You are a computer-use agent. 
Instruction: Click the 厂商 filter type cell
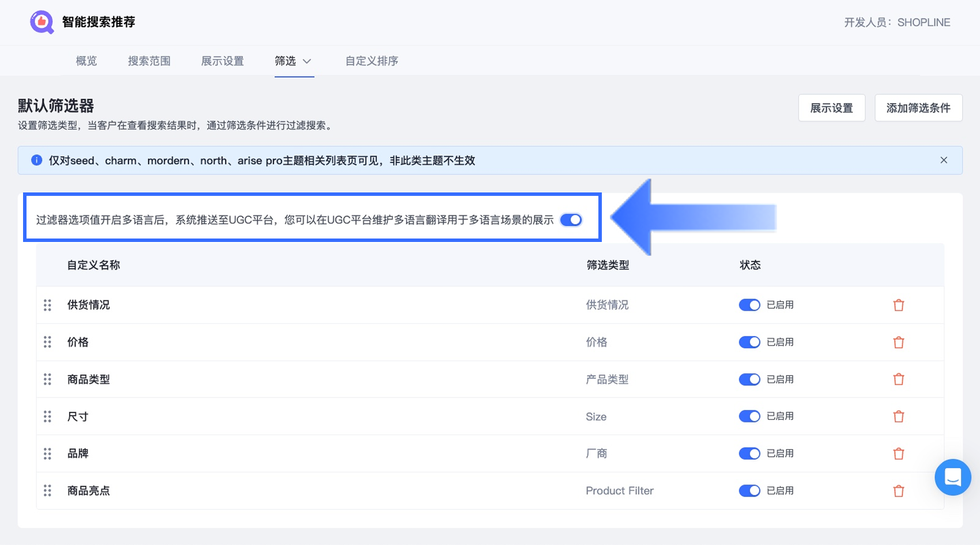(597, 453)
